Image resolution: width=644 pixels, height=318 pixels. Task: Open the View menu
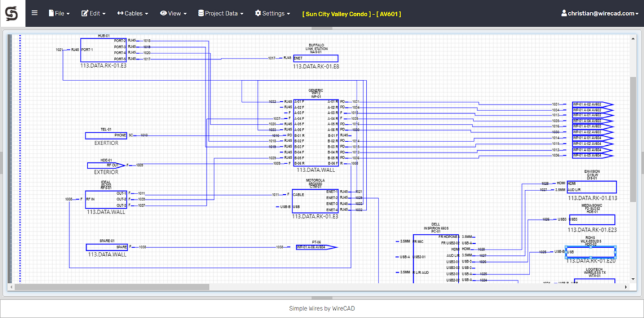(x=174, y=13)
